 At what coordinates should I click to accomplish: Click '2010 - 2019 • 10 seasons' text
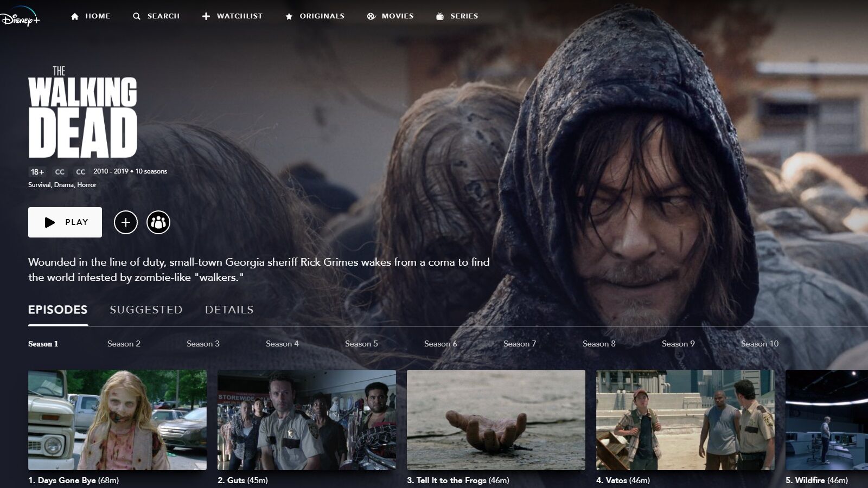(130, 171)
